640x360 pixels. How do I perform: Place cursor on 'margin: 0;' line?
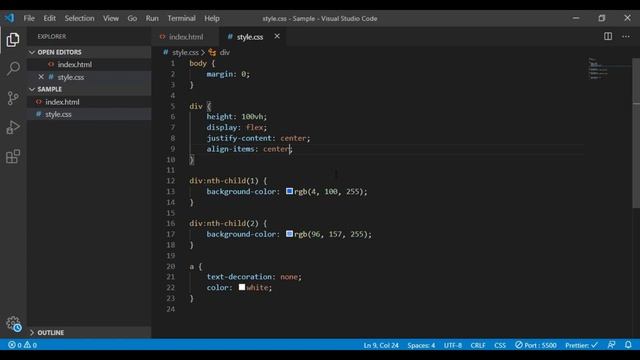click(228, 74)
